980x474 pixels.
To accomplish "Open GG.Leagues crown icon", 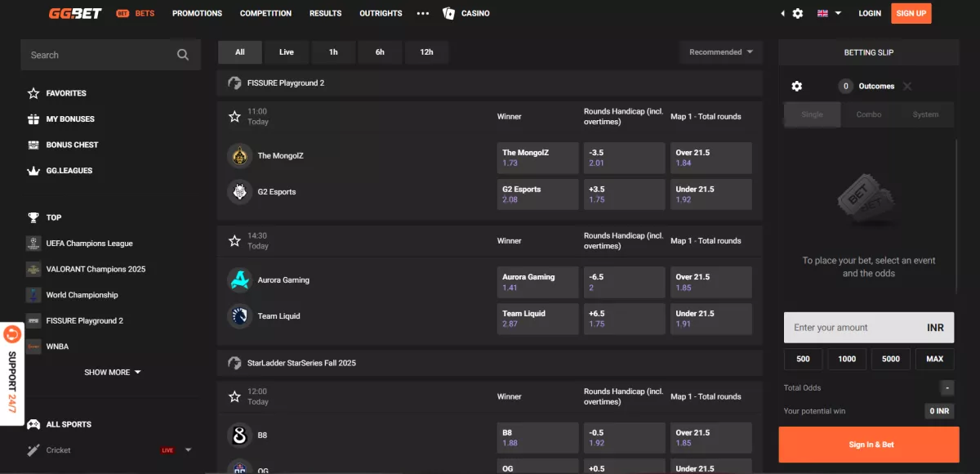I will [x=33, y=171].
